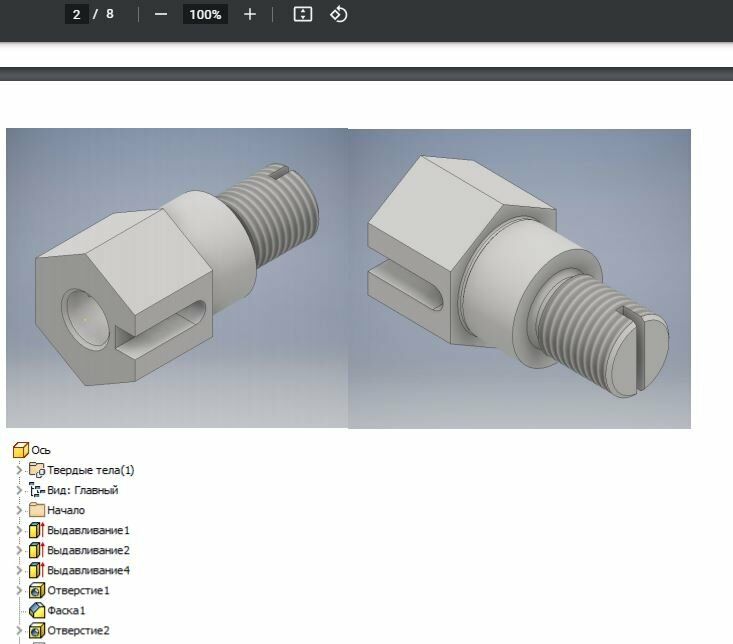Click the Выдавливание1 extrude icon
The image size is (733, 644).
click(37, 530)
